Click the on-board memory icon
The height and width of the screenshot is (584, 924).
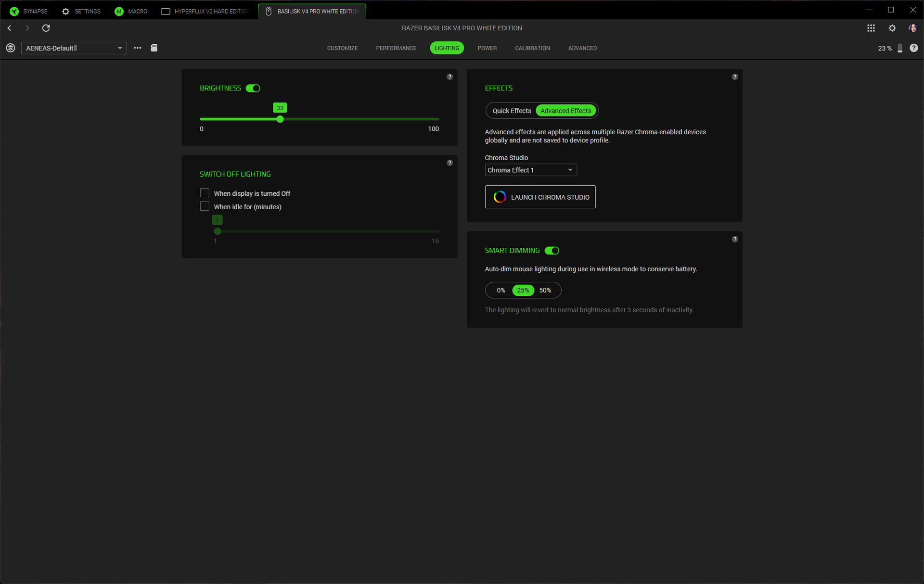(154, 48)
